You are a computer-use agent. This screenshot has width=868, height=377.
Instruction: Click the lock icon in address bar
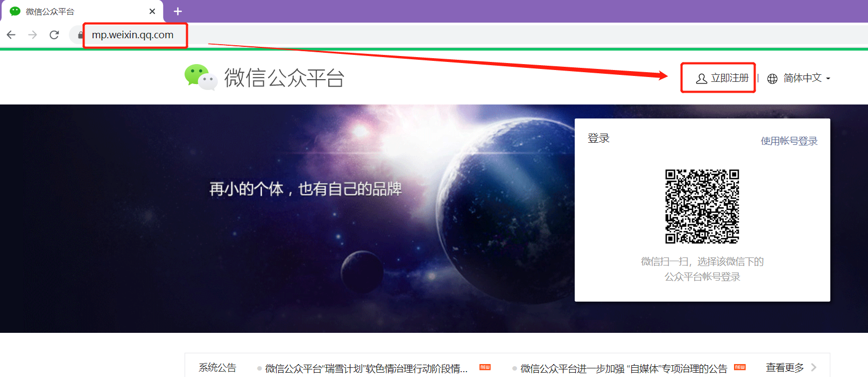click(80, 35)
